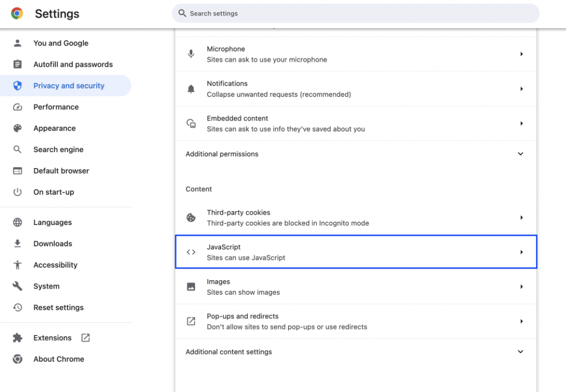
Task: Click the Third-party cookies icon
Action: [191, 217]
